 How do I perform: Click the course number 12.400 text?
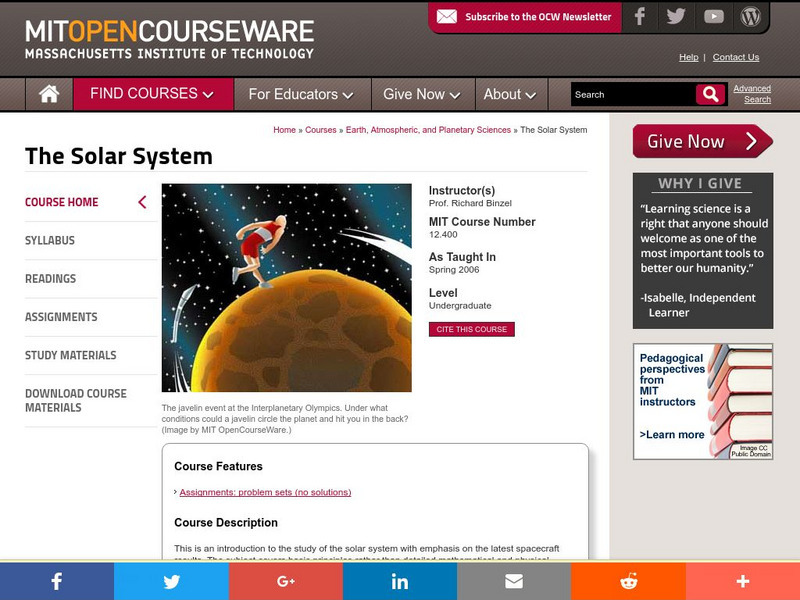coord(443,235)
